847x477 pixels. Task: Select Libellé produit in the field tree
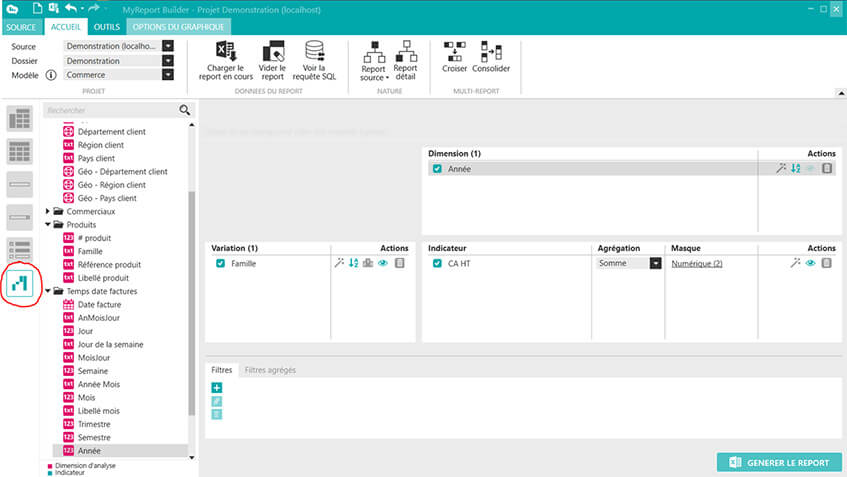coord(103,278)
